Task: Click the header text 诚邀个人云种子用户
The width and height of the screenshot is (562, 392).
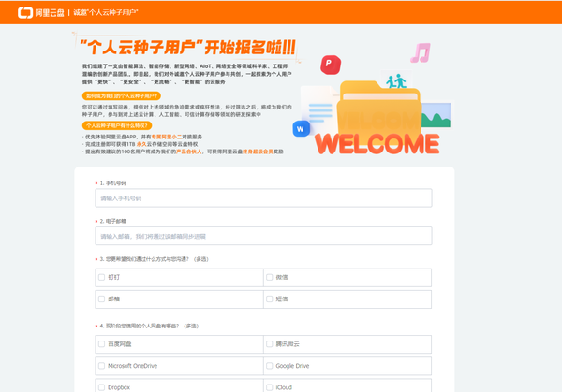Action: coord(106,12)
